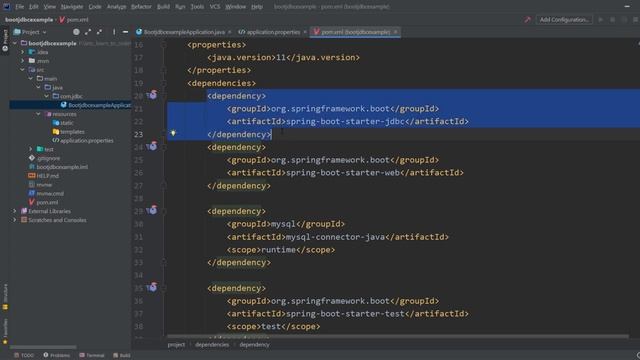
Task: Click the mysql-connector-java artifactId text
Action: [336, 237]
